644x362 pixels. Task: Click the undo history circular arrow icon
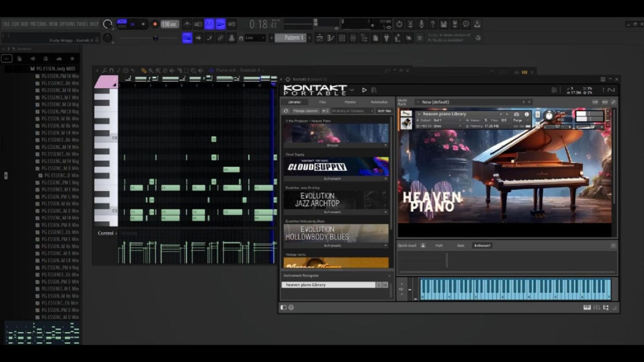(x=399, y=24)
